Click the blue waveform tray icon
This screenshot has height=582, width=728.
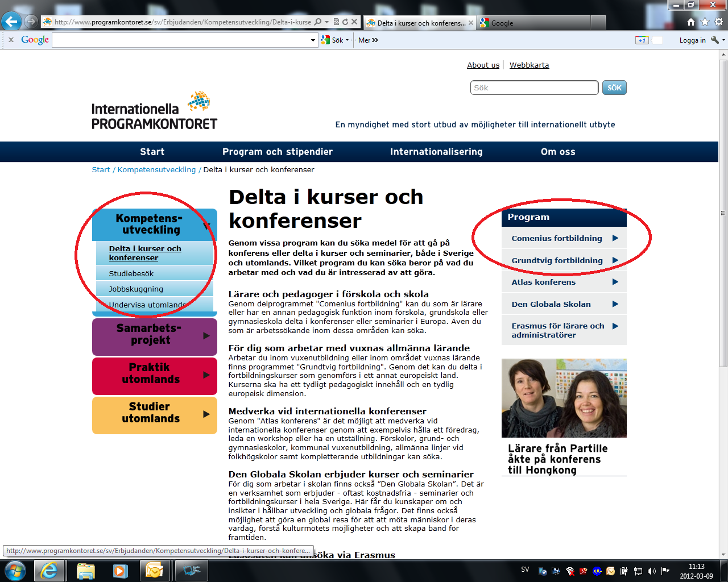pos(597,571)
